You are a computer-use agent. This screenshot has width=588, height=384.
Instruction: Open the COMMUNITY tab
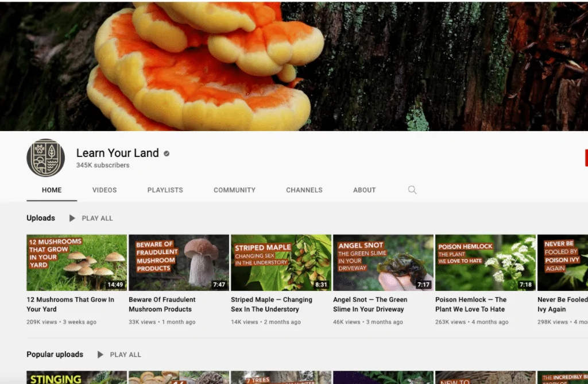234,190
